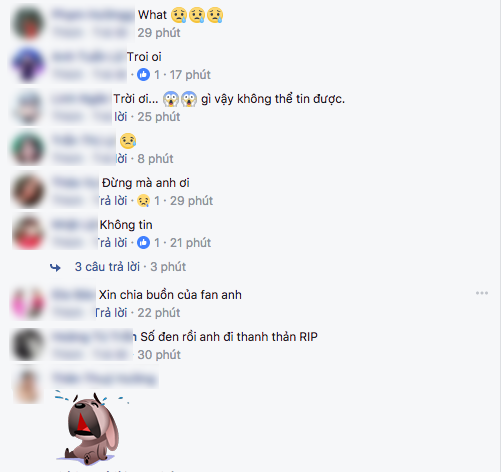Click the crying emoji comment posted 8 phút ago
501x472 pixels.
coord(128,141)
